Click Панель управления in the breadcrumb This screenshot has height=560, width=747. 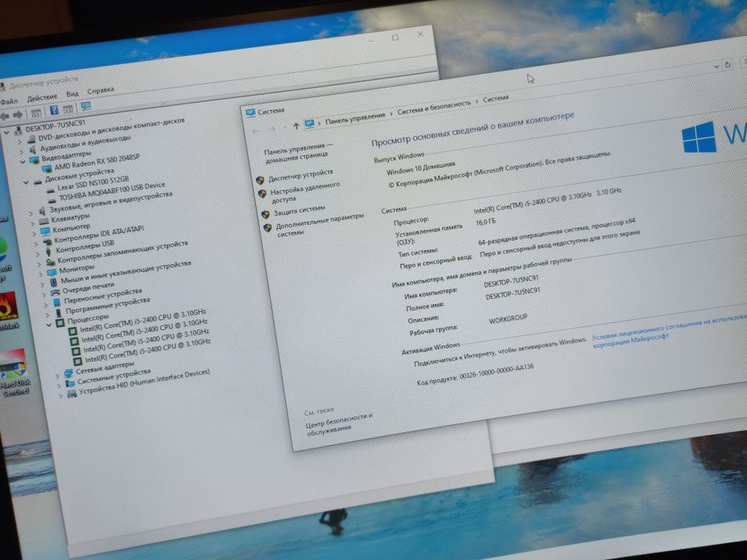pos(355,118)
